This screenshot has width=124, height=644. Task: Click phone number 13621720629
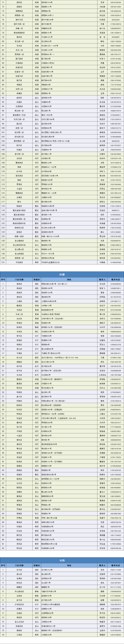pos(116,42)
